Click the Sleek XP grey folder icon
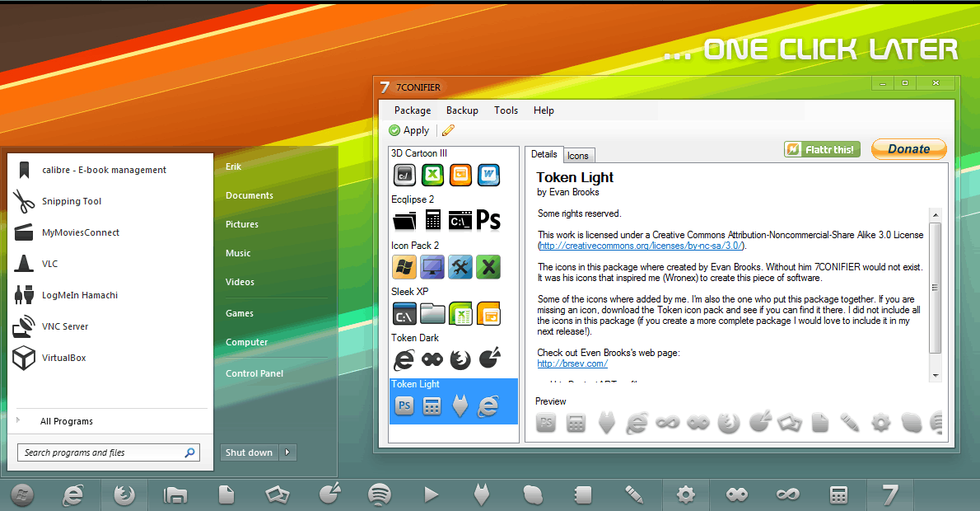 432,313
